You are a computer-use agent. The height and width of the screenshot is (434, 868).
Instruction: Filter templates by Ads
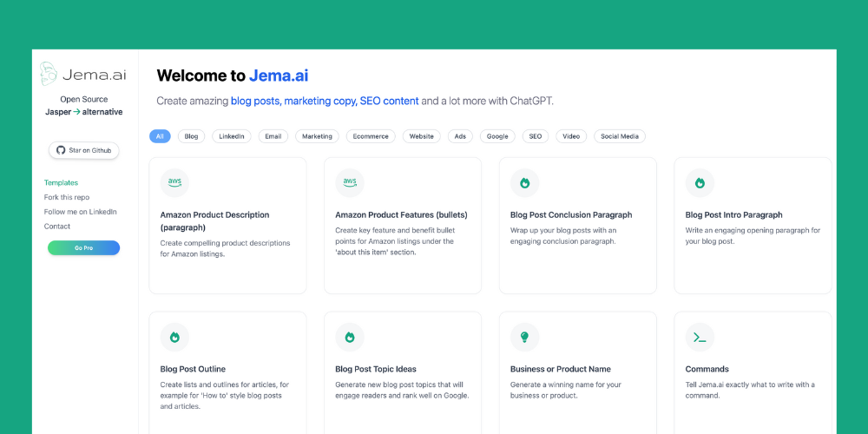coord(460,136)
